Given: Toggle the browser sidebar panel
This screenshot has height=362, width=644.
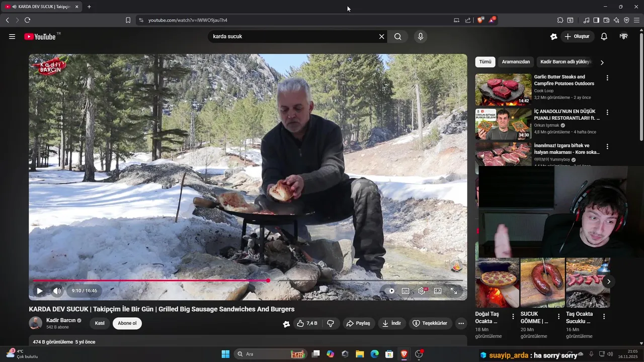Looking at the screenshot, I should click(596, 20).
